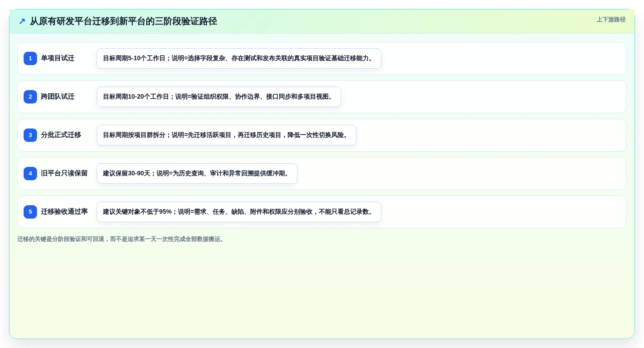Select step number 4 badge

point(30,174)
